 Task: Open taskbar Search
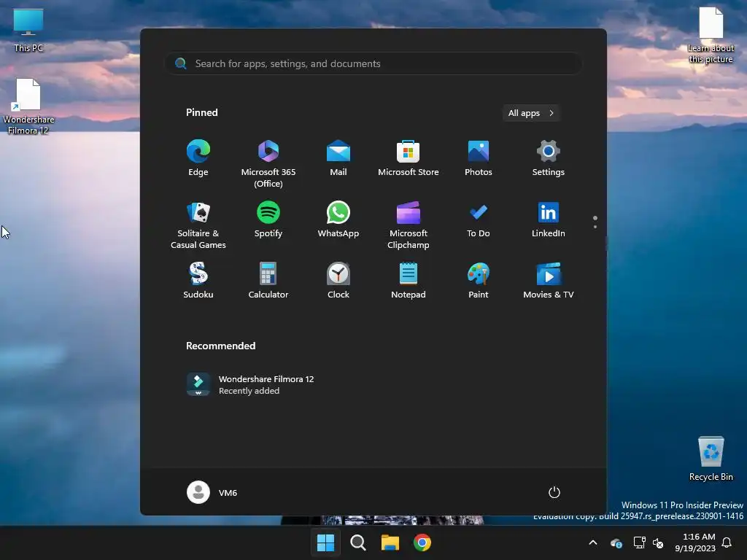[357, 542]
